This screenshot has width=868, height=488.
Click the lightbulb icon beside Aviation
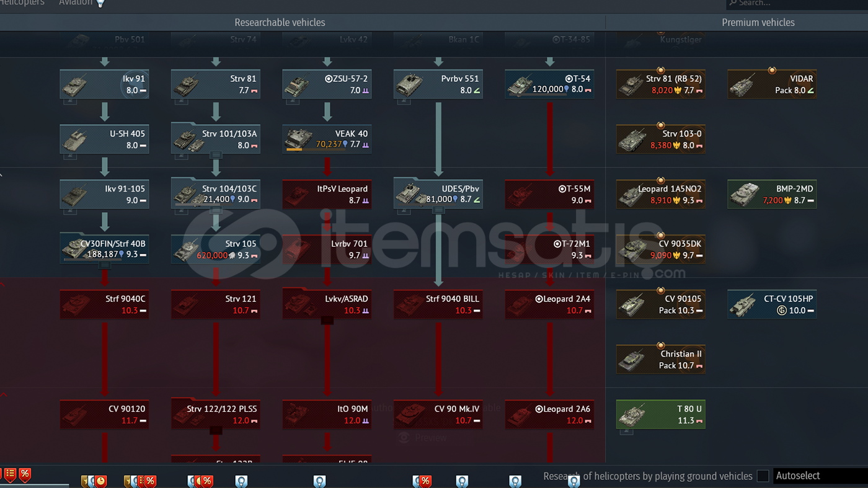click(x=100, y=3)
